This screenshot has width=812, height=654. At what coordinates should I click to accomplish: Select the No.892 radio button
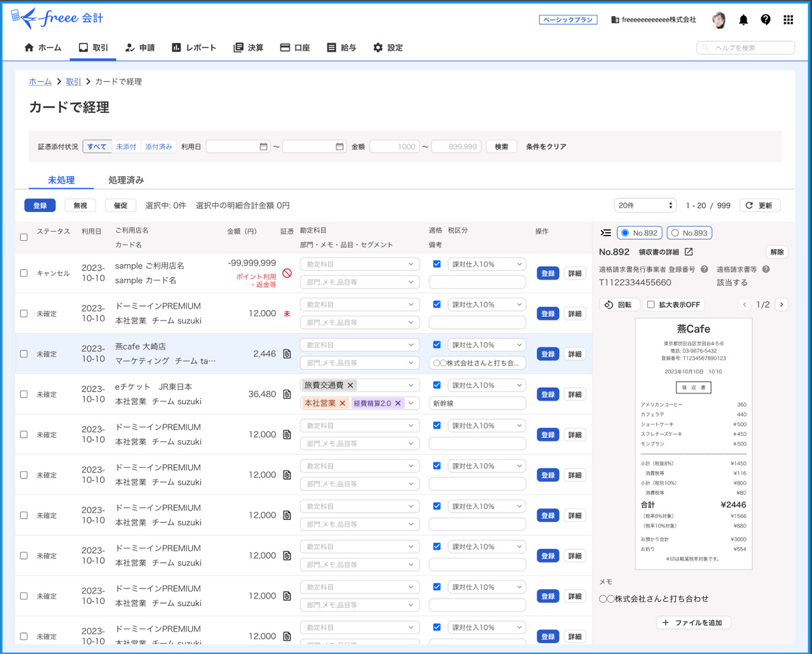(x=625, y=233)
